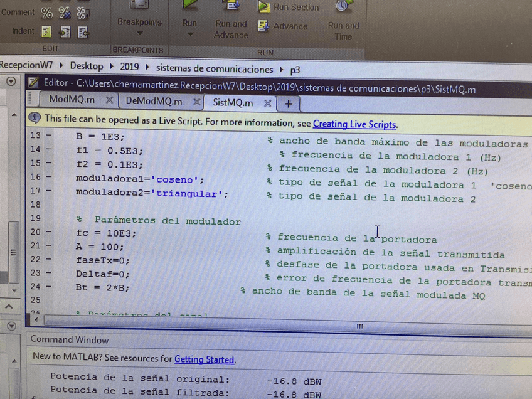
Task: Toggle breakpoint on line 20 dash
Action: point(49,233)
